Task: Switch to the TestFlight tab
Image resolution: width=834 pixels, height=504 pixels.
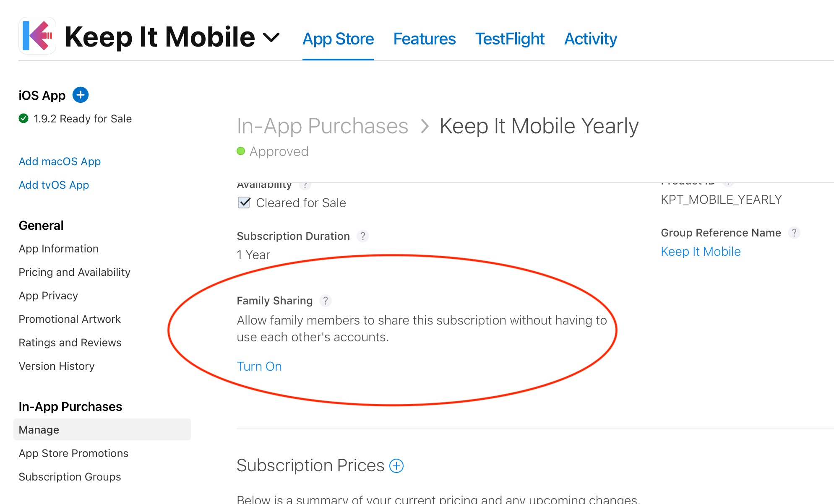Action: (x=510, y=39)
